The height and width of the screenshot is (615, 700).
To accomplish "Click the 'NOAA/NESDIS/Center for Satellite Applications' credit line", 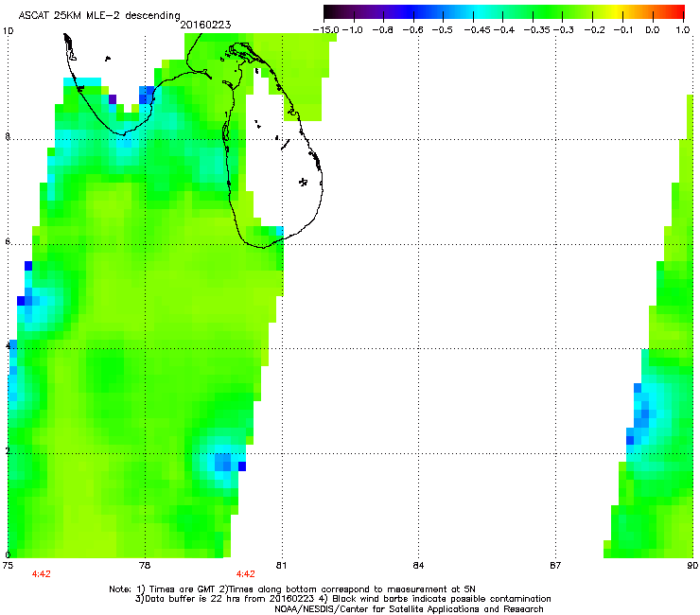I will (409, 609).
